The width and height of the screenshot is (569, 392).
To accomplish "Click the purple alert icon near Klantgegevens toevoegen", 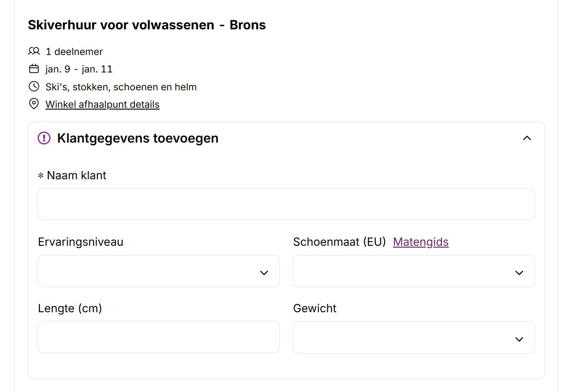I will (44, 138).
